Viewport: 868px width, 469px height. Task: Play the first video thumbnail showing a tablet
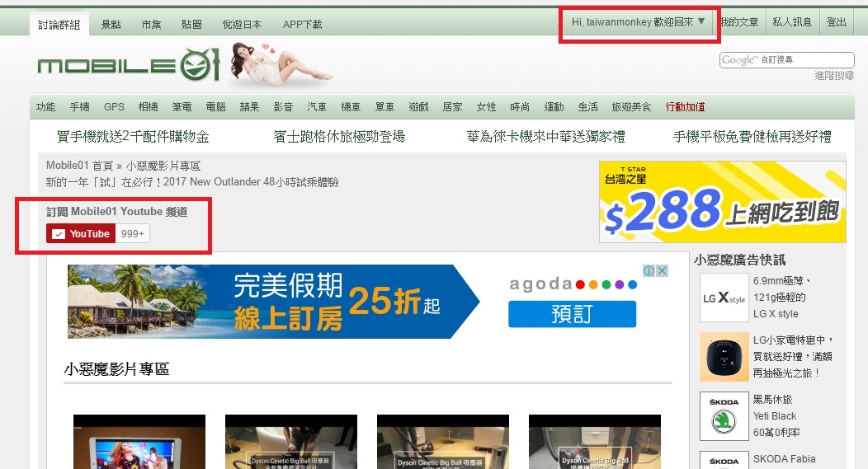139,442
